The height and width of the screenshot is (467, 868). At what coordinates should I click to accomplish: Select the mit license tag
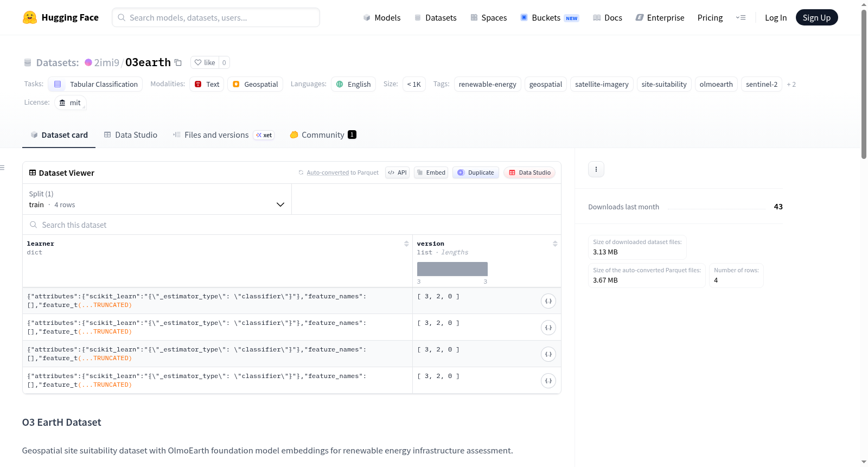(70, 103)
